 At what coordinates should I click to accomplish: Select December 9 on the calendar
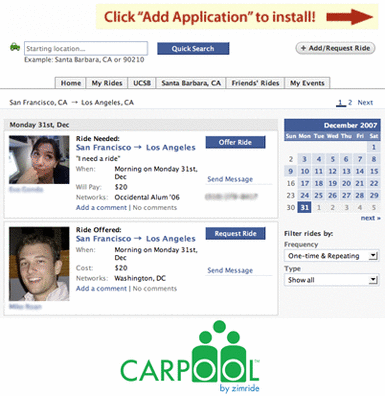291,171
